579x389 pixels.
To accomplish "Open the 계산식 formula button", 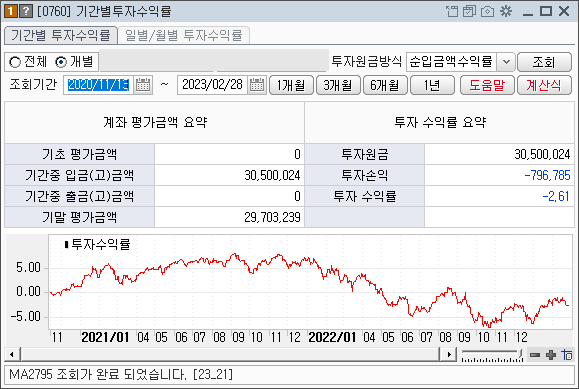I will click(x=544, y=85).
